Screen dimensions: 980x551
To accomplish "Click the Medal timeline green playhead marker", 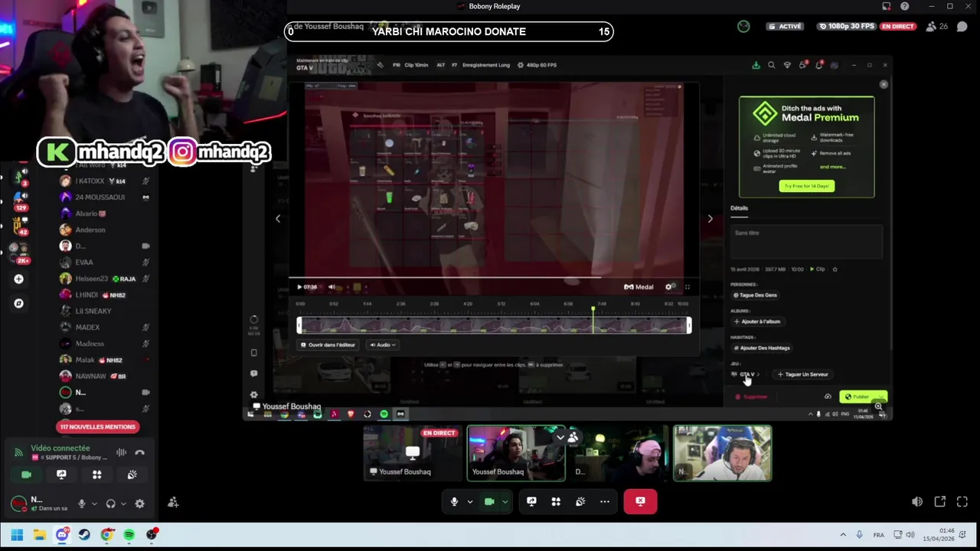I will pyautogui.click(x=593, y=310).
